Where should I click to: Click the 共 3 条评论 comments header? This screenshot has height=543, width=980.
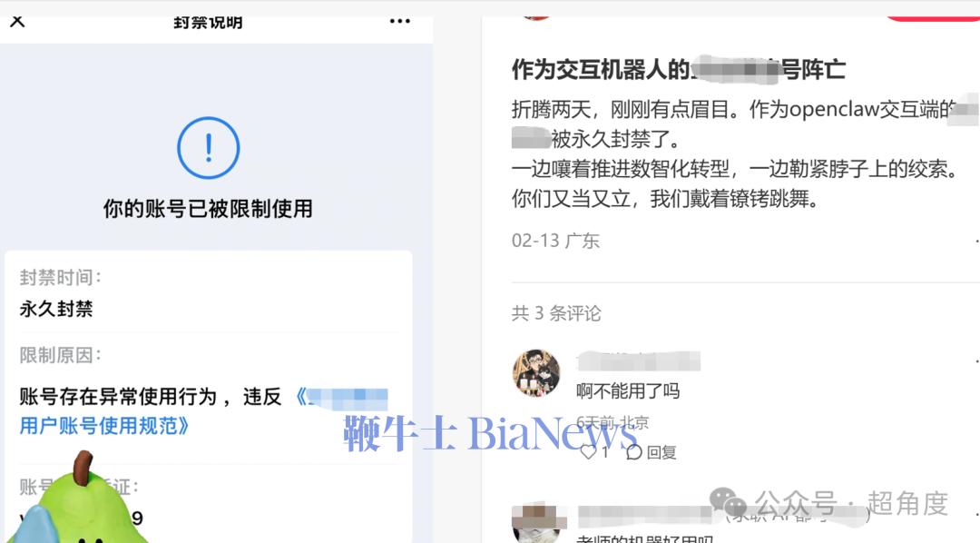(556, 312)
